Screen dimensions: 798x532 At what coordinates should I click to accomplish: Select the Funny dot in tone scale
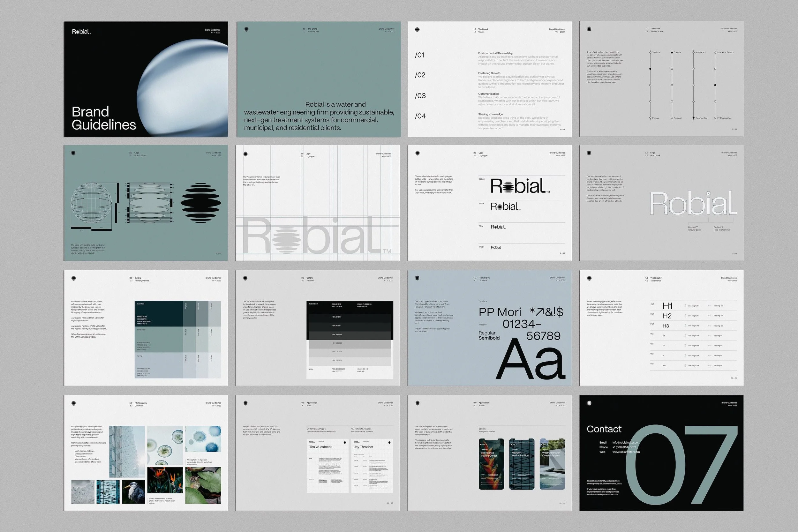coord(650,118)
